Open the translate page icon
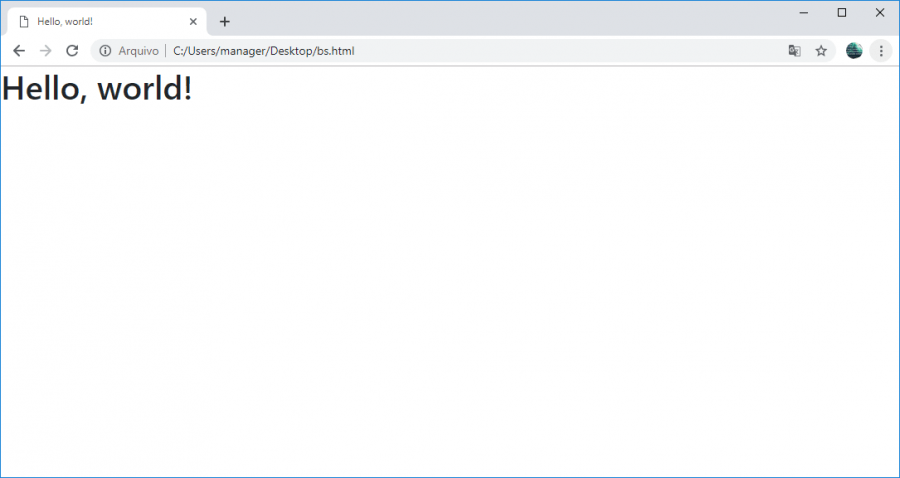900x478 pixels. pyautogui.click(x=794, y=51)
